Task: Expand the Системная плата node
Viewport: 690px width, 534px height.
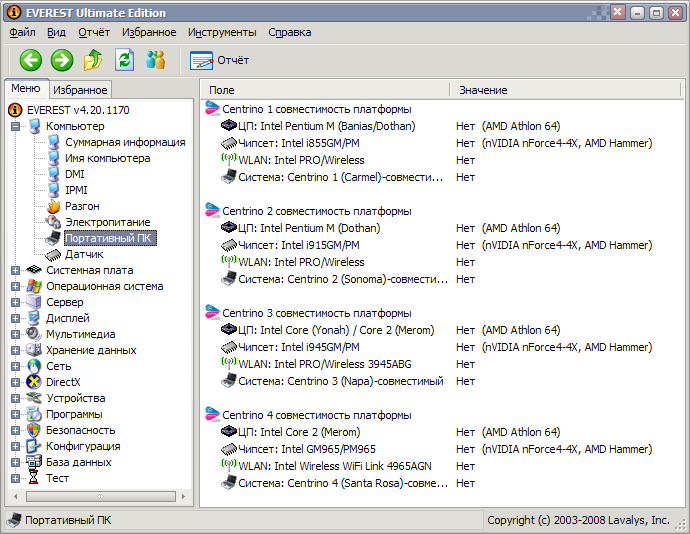Action: pos(15,270)
